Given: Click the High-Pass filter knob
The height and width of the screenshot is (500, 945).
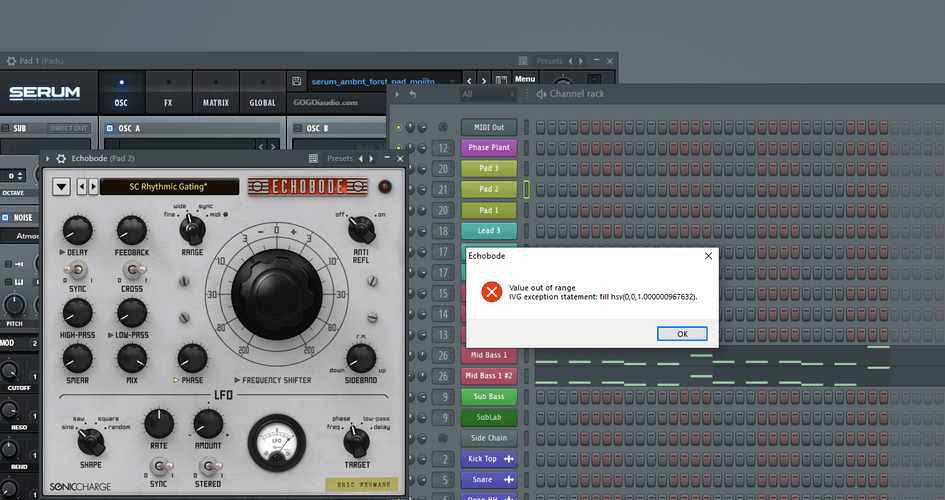Looking at the screenshot, I should point(77,313).
